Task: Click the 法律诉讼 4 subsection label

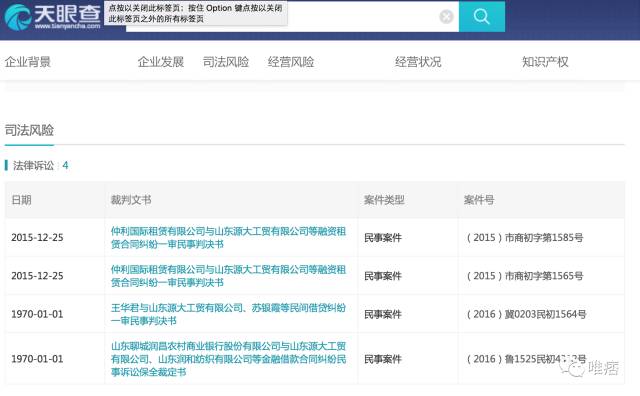Action: (40, 165)
